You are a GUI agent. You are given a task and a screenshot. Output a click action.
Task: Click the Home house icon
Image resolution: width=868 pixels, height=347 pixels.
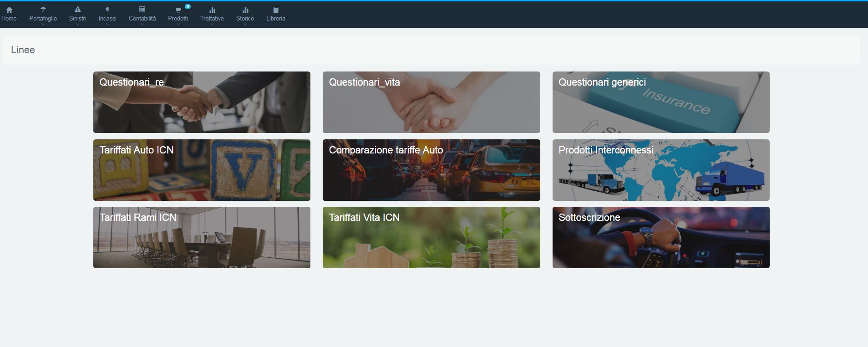[x=9, y=10]
